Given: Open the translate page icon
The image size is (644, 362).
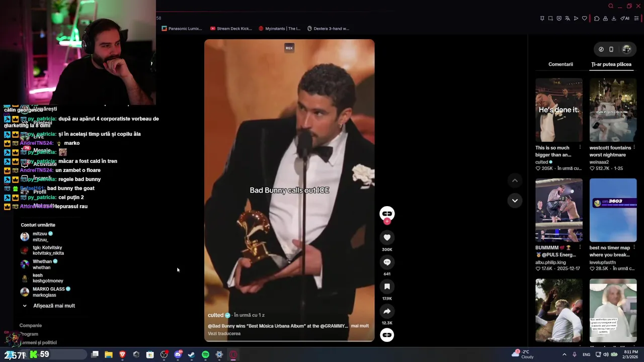Looking at the screenshot, I should click(568, 19).
